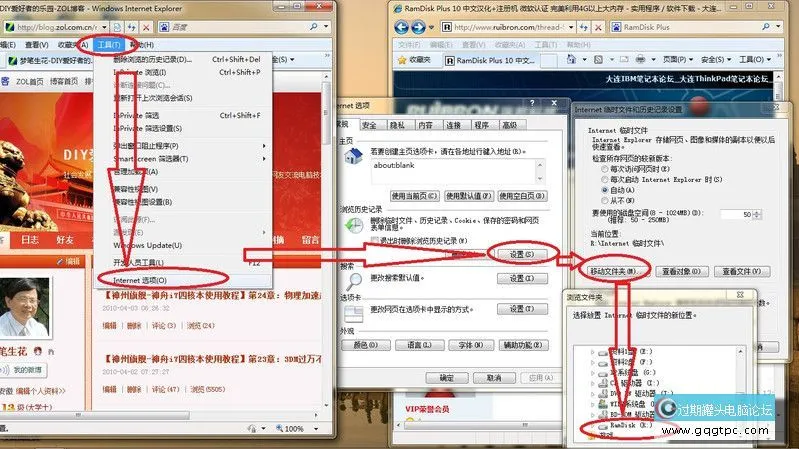Viewport: 799px width, 449px height.
Task: Click refresh icon beside ruibron.com address
Action: tap(583, 27)
